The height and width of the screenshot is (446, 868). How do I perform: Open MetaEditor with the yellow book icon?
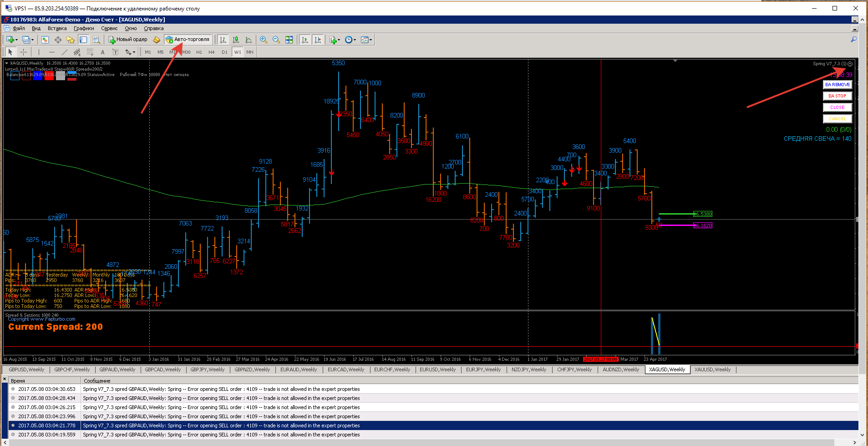coord(156,40)
